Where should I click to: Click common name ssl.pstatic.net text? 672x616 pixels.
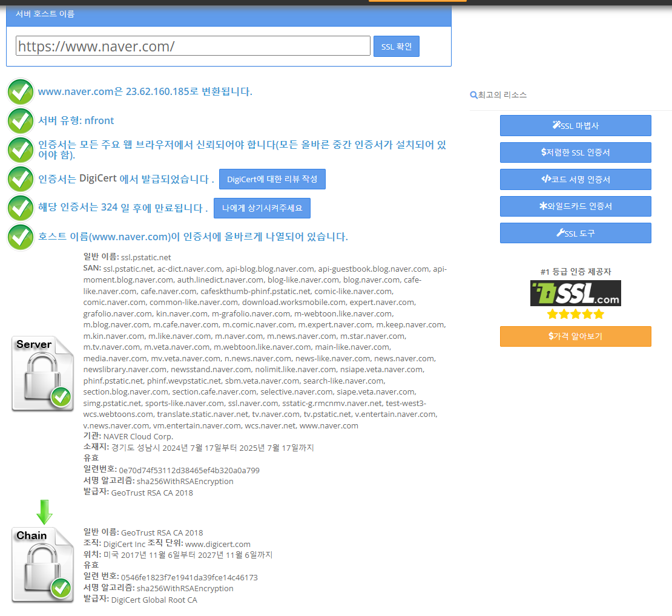click(146, 257)
